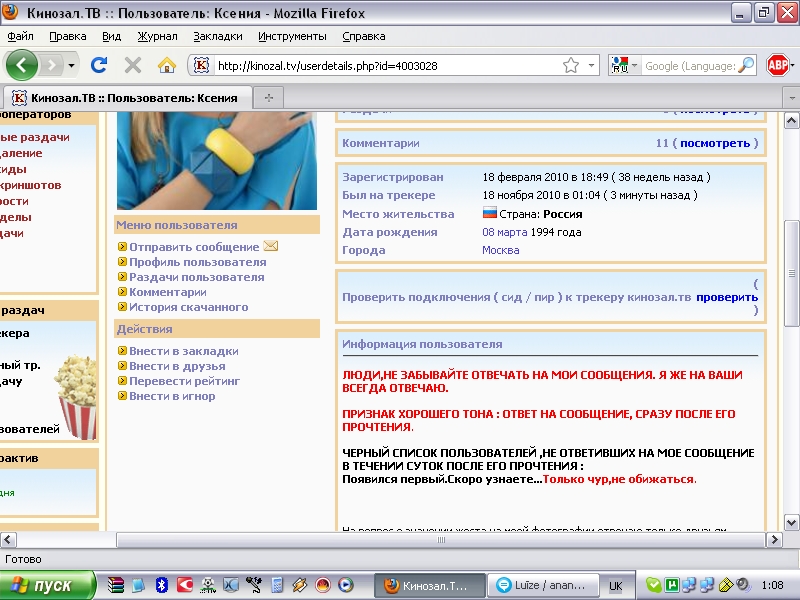This screenshot has height=600, width=800.
Task: Click the stop loading X icon
Action: point(132,65)
